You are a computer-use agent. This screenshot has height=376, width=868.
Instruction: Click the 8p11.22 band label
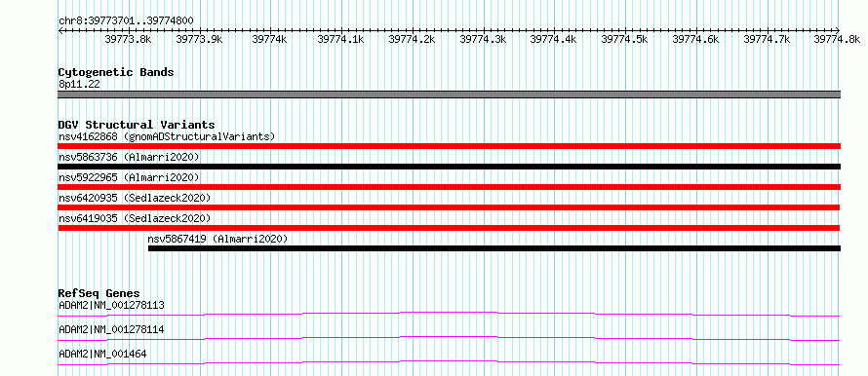[x=79, y=84]
